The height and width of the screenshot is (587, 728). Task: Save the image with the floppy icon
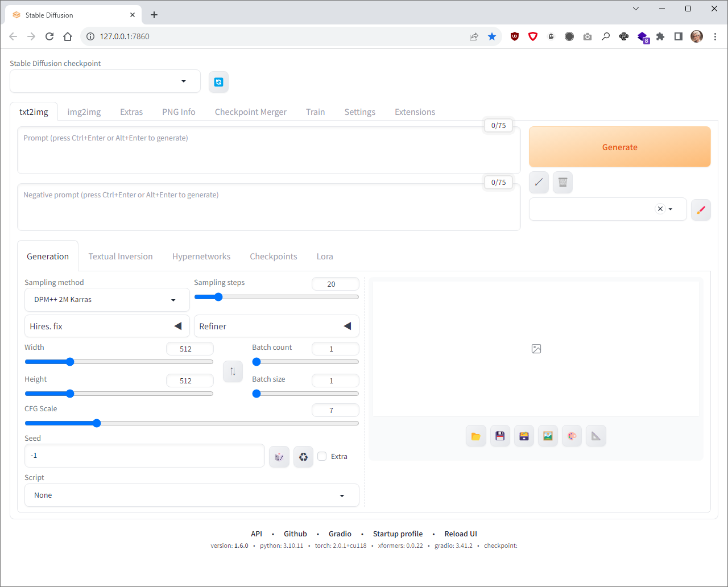500,436
